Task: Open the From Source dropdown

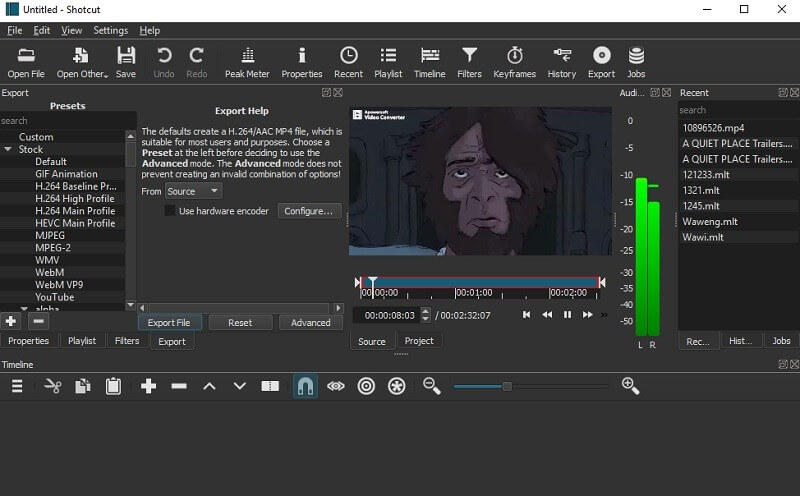Action: pyautogui.click(x=194, y=191)
